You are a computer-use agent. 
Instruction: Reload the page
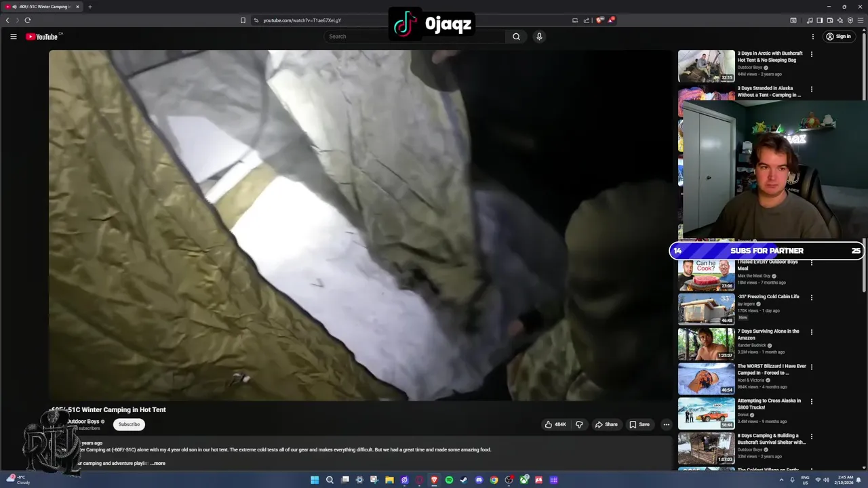tap(27, 20)
